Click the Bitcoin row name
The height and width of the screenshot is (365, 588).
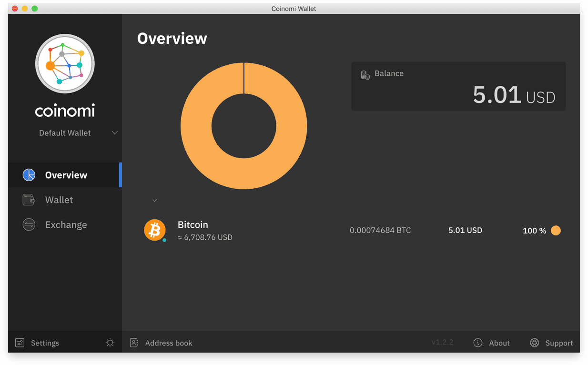click(x=193, y=224)
